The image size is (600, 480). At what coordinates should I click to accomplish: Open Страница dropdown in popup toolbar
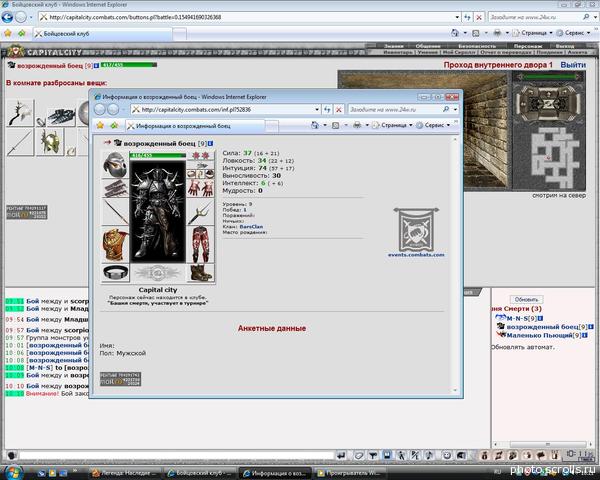(393, 125)
